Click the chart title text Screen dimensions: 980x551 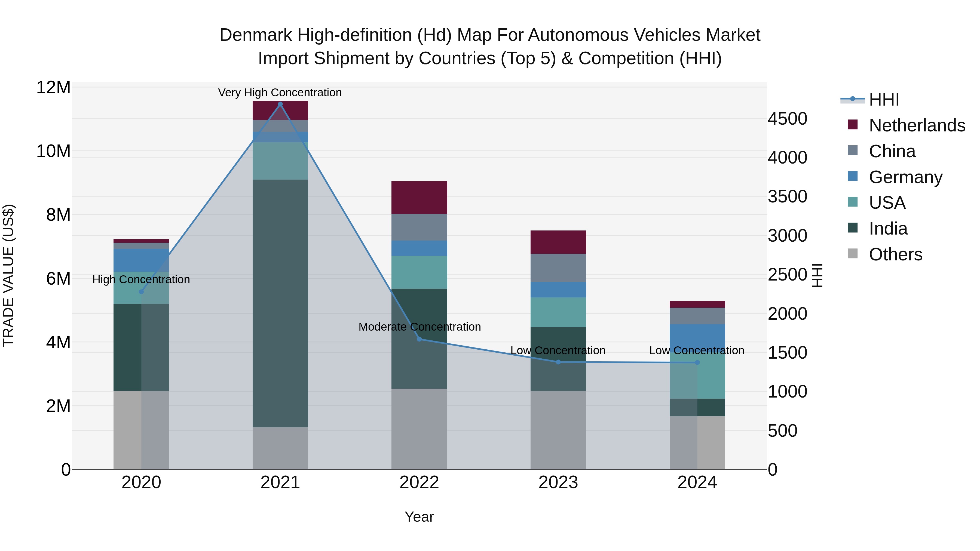(490, 47)
